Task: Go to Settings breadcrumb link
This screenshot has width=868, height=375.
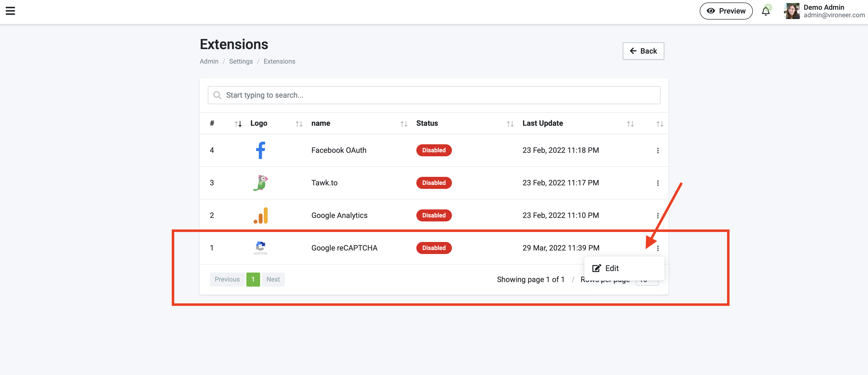Action: (241, 61)
